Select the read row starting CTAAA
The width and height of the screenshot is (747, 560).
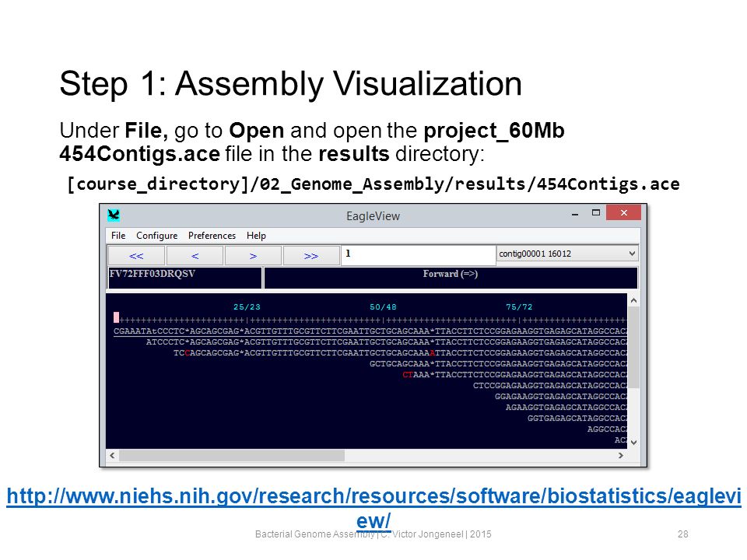pyautogui.click(x=514, y=375)
